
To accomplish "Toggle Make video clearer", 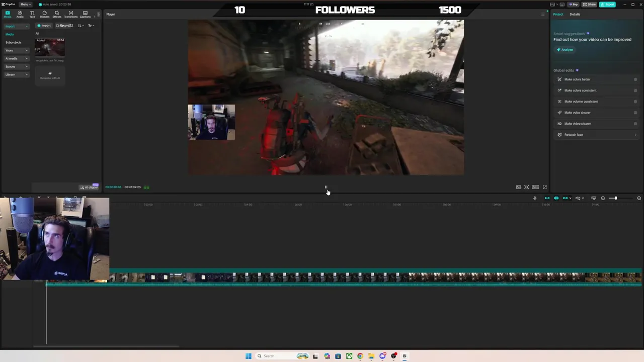I will [x=635, y=124].
